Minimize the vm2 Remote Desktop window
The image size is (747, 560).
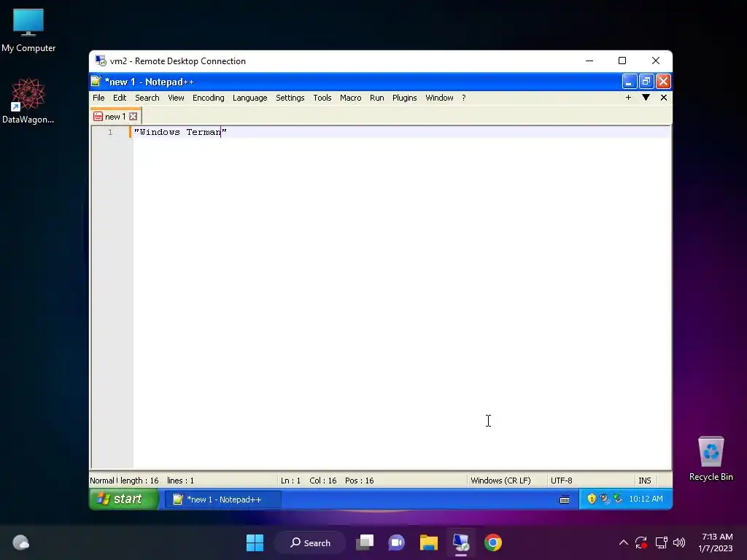(589, 61)
